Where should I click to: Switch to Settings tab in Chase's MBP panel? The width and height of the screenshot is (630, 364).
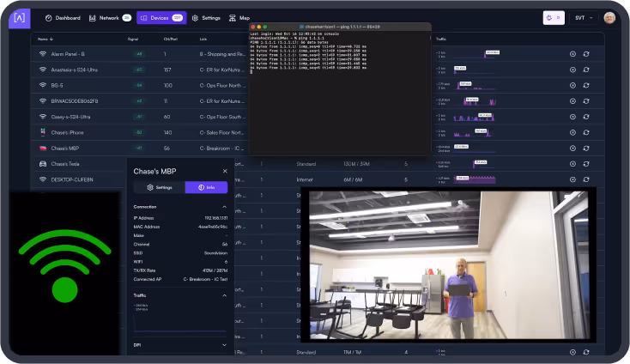(x=160, y=187)
